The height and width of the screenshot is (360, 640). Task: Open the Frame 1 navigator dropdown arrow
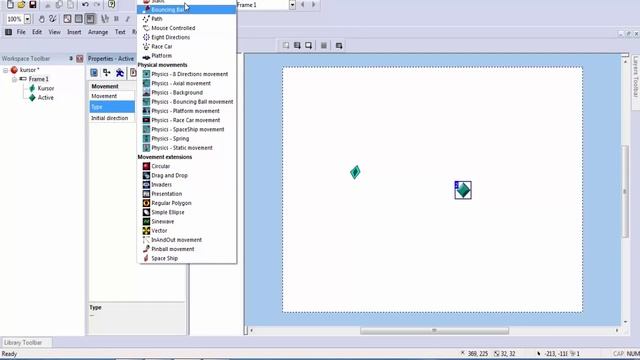292,5
